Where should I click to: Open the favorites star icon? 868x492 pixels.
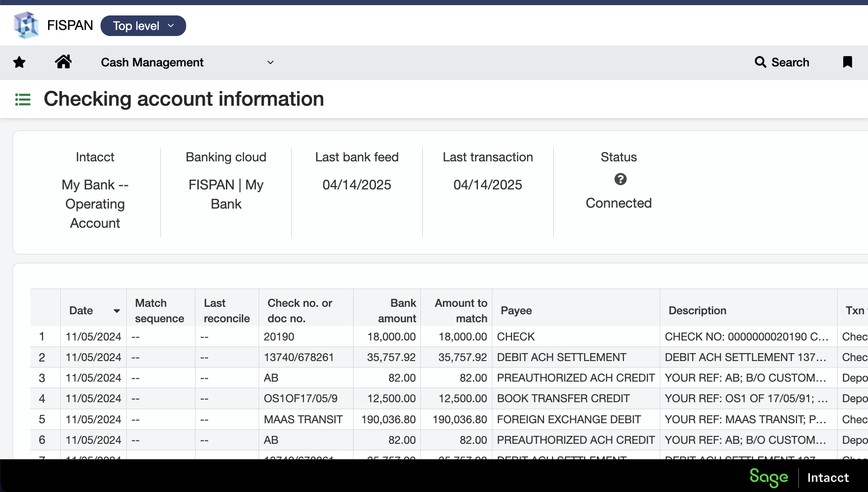pos(19,62)
